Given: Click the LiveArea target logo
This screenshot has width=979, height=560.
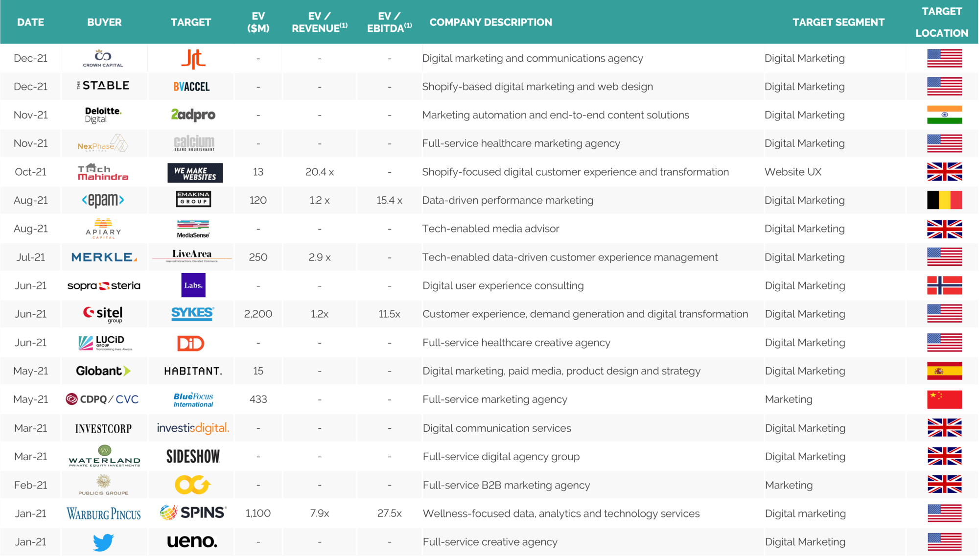Looking at the screenshot, I should (x=192, y=256).
